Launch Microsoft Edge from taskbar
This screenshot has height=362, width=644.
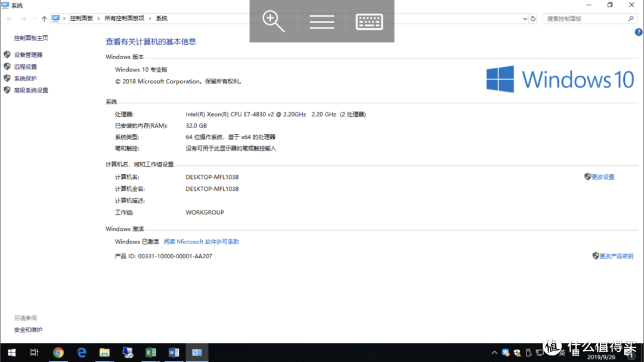(81, 352)
